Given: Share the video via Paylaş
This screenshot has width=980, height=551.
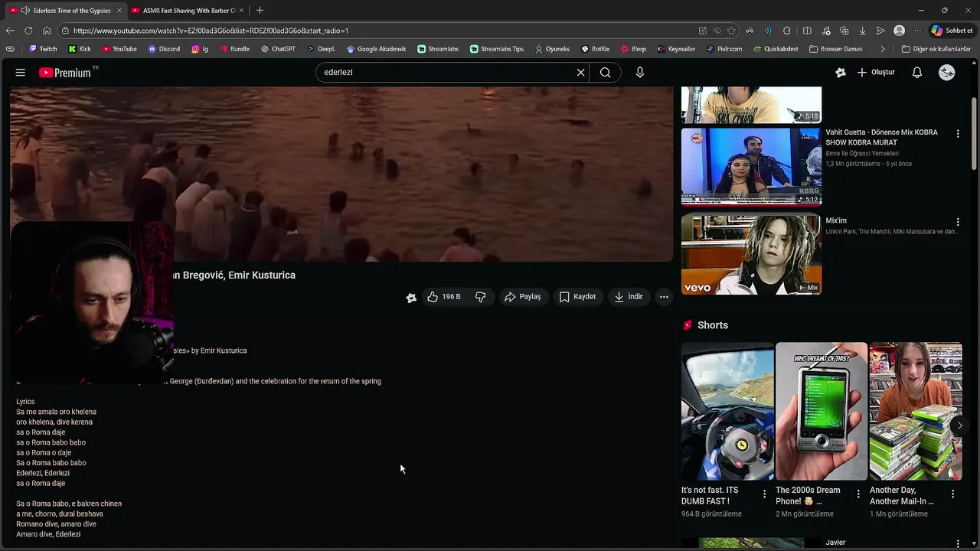Looking at the screenshot, I should (522, 296).
